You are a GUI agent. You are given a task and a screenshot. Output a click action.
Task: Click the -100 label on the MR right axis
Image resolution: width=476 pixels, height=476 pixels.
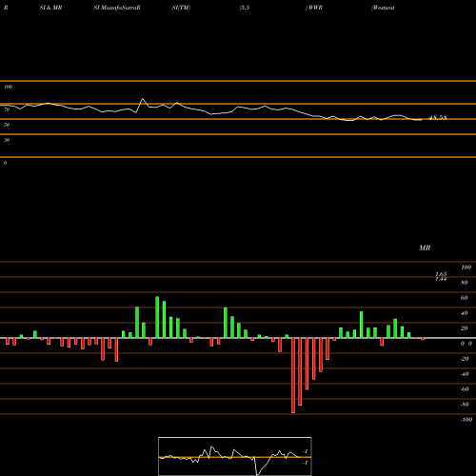point(466,420)
